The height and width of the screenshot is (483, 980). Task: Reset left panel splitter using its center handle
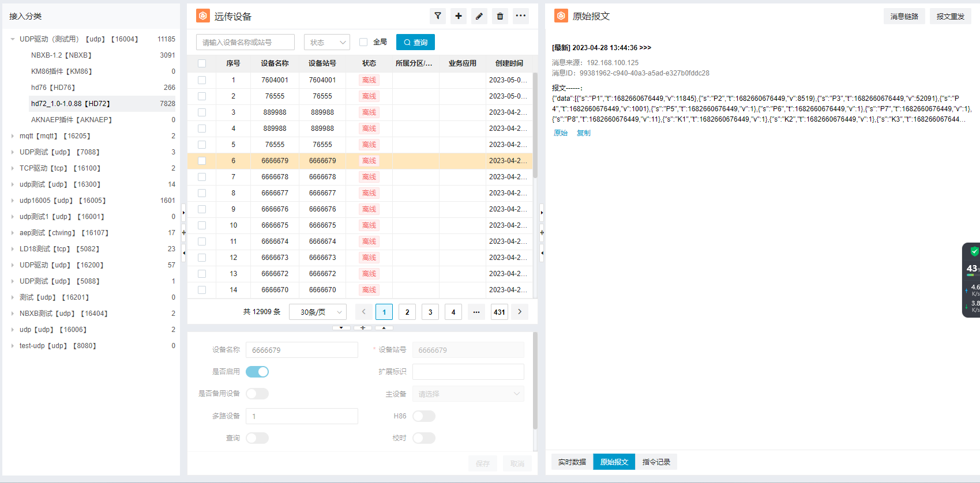[x=183, y=233]
